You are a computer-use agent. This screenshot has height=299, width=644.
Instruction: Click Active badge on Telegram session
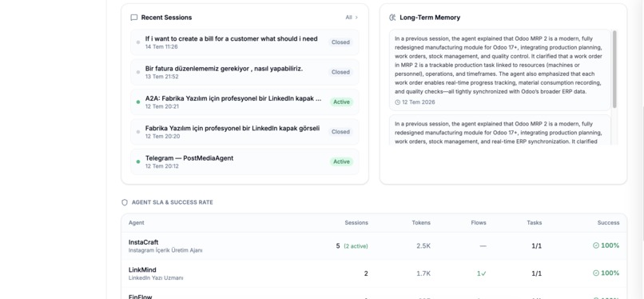pos(341,161)
